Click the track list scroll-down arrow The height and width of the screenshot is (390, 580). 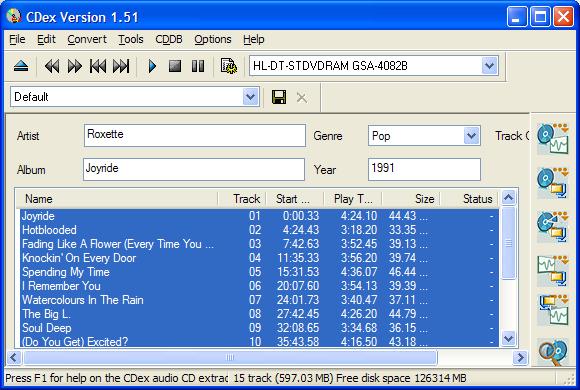[x=509, y=338]
